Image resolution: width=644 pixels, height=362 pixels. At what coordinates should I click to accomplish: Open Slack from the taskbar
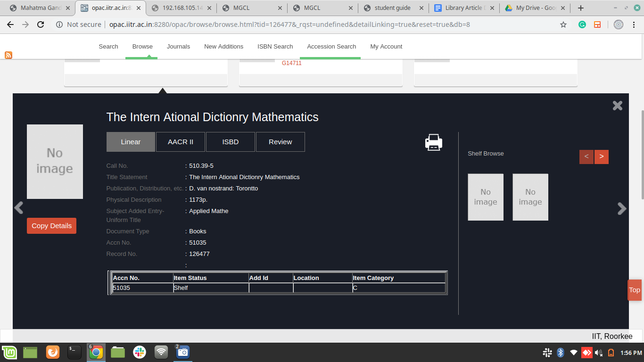140,352
